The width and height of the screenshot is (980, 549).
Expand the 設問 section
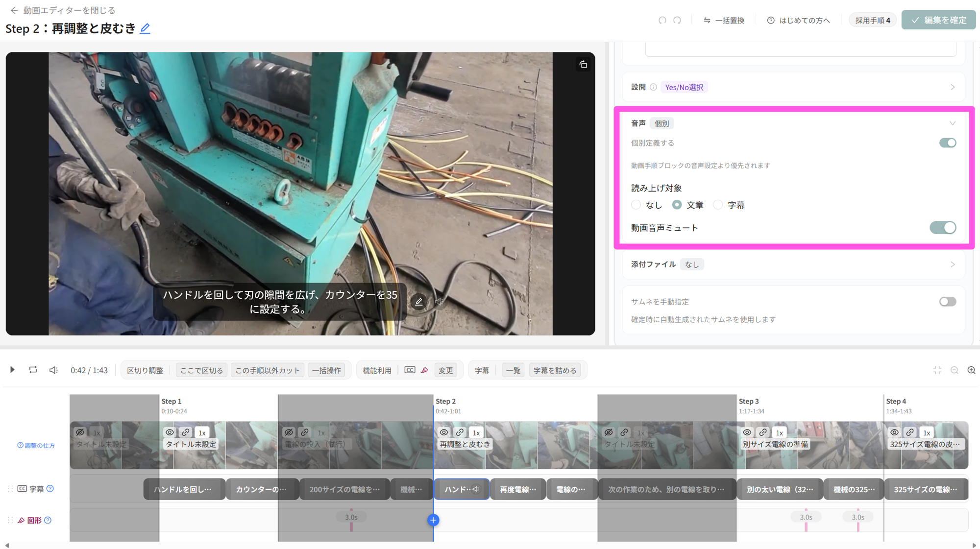click(953, 87)
